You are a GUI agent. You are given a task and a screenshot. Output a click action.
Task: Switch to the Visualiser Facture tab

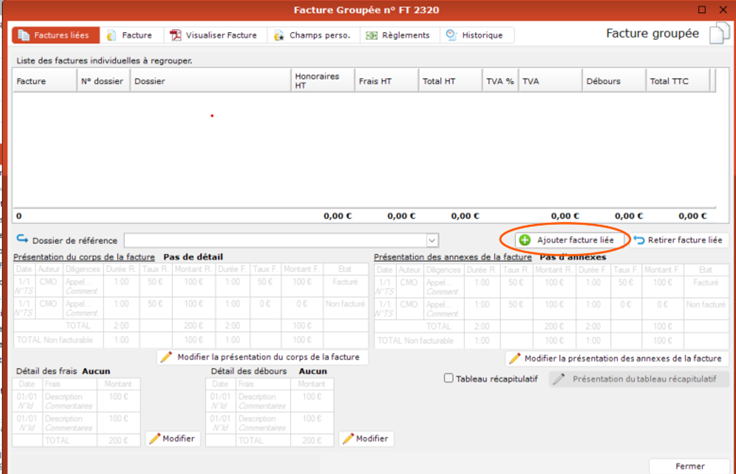tap(213, 35)
